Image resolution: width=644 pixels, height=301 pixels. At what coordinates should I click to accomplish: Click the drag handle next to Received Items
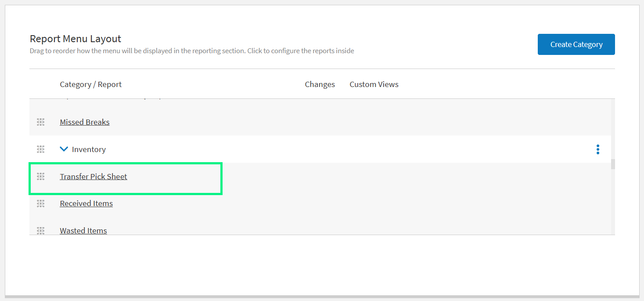(40, 203)
